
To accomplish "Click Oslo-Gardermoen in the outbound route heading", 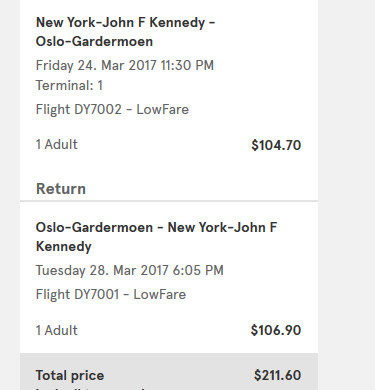I will click(94, 42).
